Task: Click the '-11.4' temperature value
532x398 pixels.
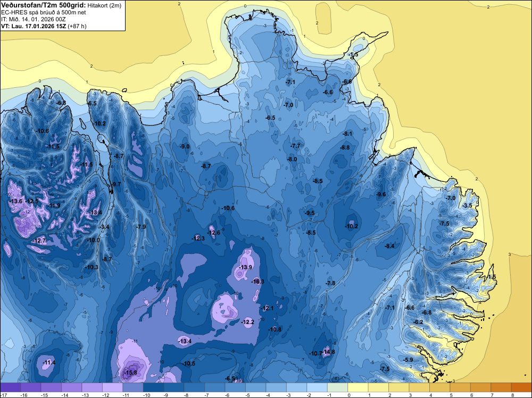Action: [49, 363]
